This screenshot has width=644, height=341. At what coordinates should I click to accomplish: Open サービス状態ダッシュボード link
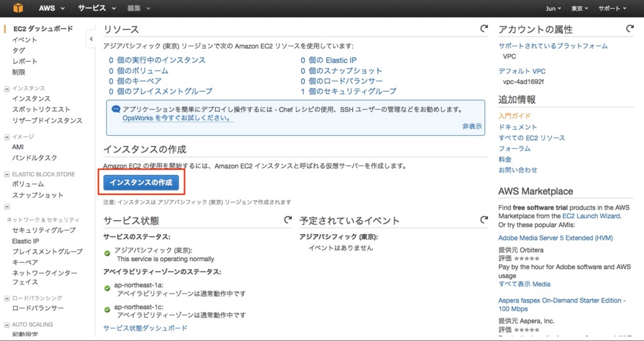pos(145,328)
